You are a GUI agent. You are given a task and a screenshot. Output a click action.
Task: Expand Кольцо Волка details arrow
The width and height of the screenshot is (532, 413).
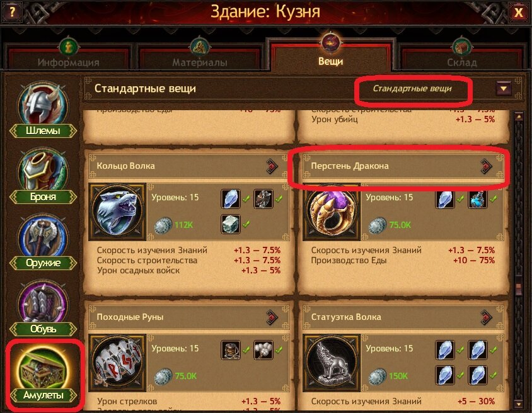coord(272,166)
